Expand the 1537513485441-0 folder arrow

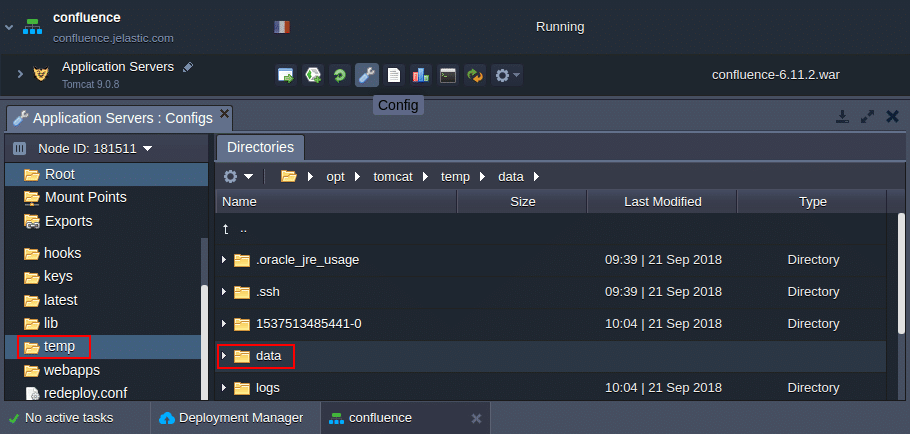coord(224,324)
